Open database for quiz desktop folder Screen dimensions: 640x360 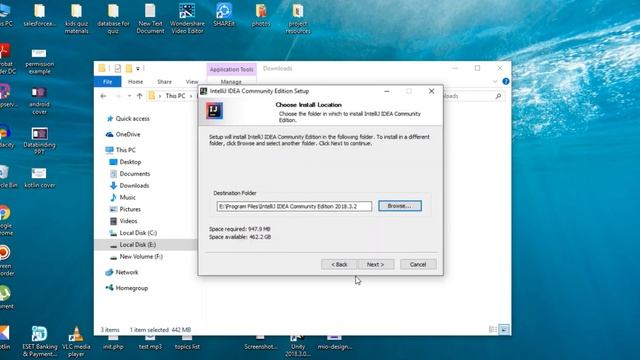click(113, 19)
